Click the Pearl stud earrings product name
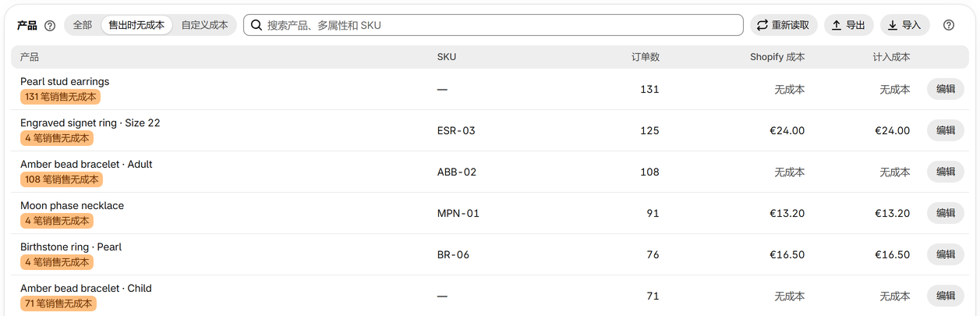 65,81
